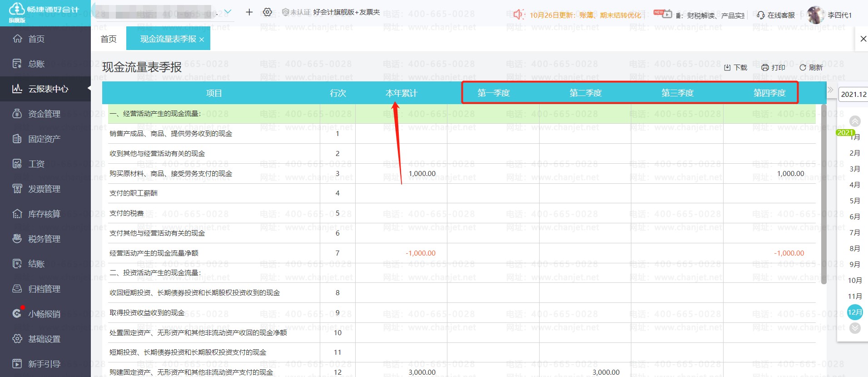Open 固定资产 fixed assets module
Viewport: 868px width, 377px height.
click(17, 139)
